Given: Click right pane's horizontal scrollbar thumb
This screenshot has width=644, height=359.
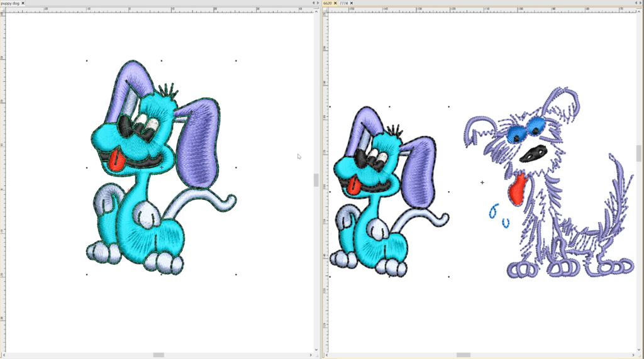Looking at the screenshot, I should pyautogui.click(x=463, y=355).
